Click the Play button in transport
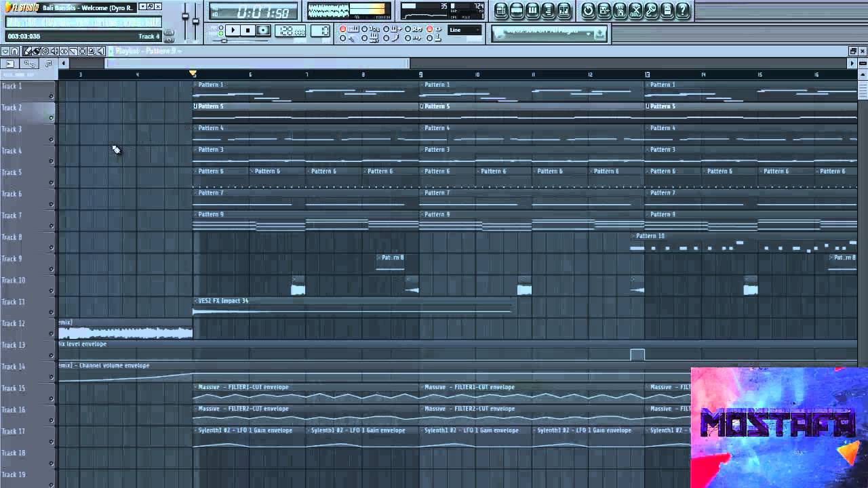The image size is (868, 488). pyautogui.click(x=233, y=30)
